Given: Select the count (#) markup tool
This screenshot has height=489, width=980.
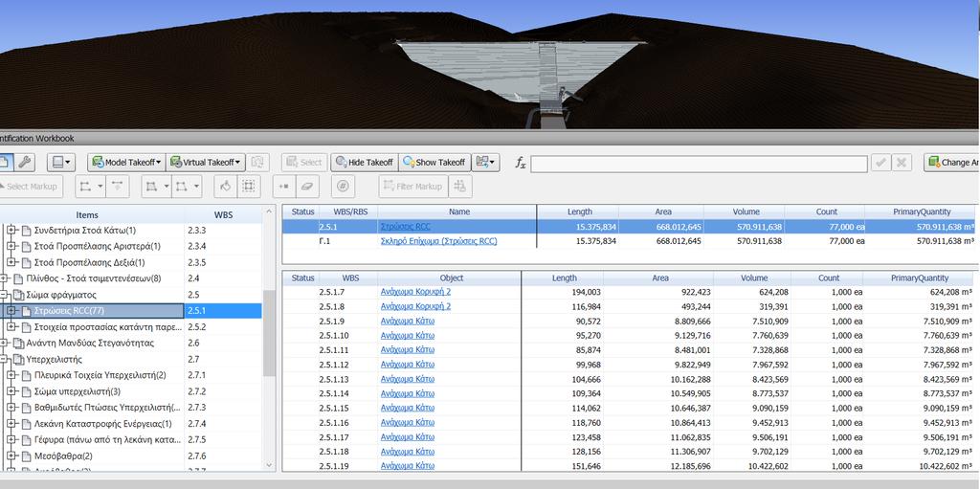Looking at the screenshot, I should (344, 187).
